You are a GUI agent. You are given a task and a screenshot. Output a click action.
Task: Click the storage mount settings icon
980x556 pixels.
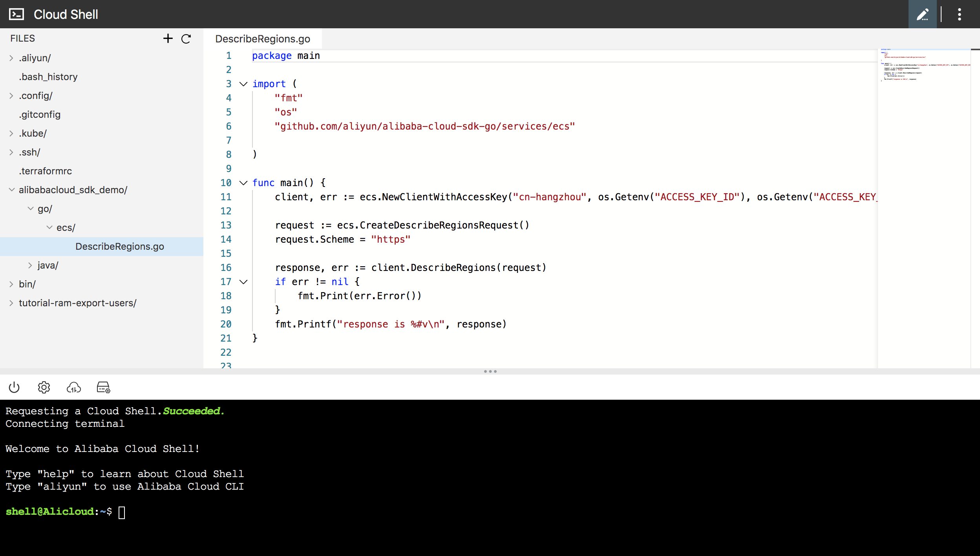[x=103, y=388]
